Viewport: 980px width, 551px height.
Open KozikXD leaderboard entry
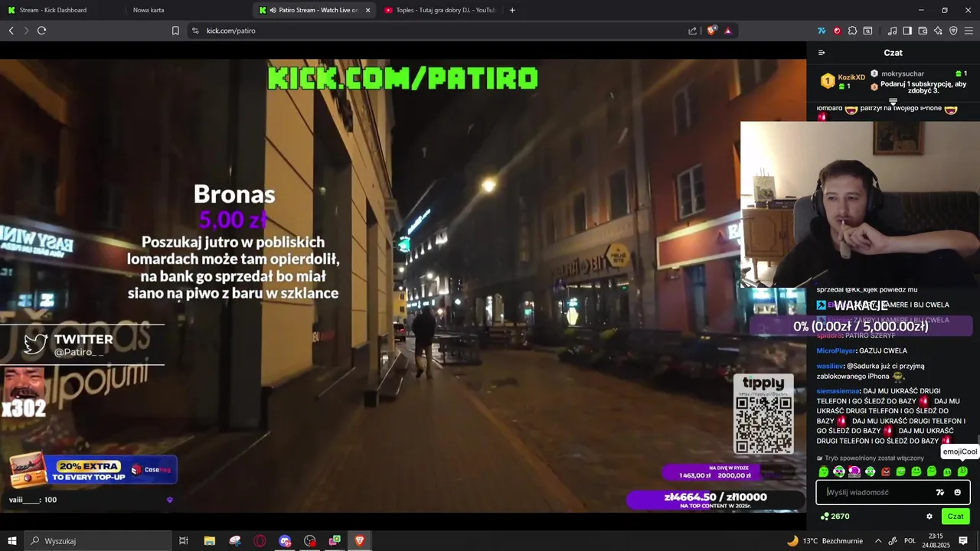click(x=843, y=80)
